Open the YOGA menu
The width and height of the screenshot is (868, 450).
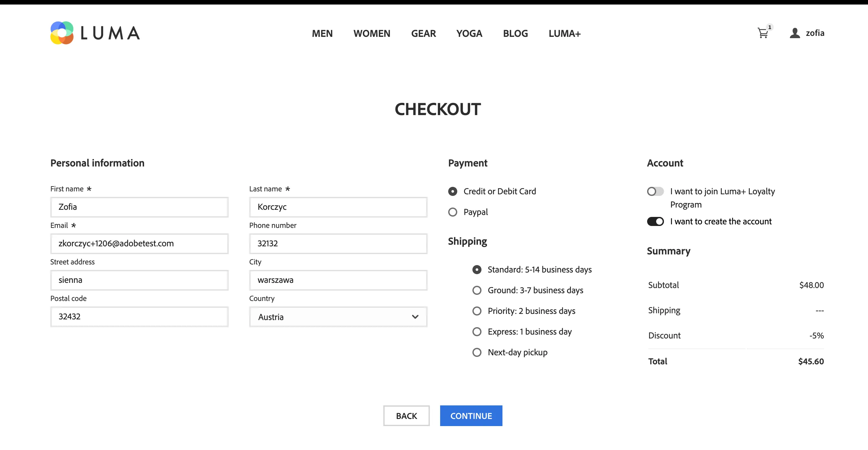pyautogui.click(x=470, y=33)
